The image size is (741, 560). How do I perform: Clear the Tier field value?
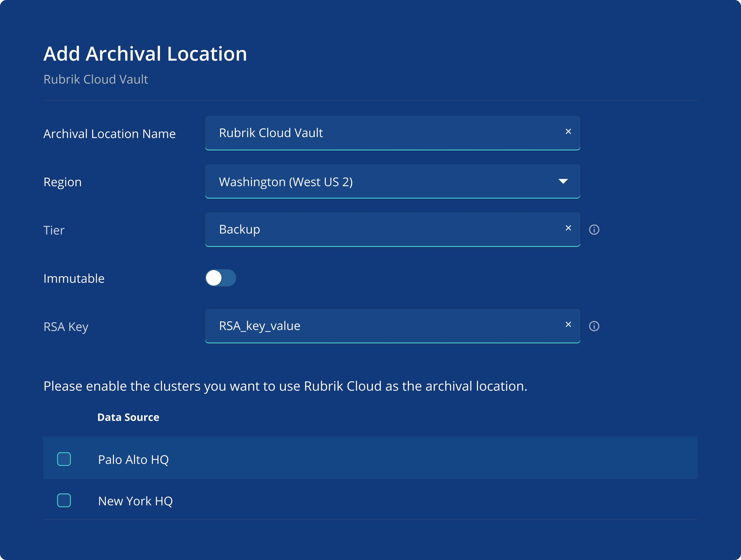pyautogui.click(x=568, y=228)
